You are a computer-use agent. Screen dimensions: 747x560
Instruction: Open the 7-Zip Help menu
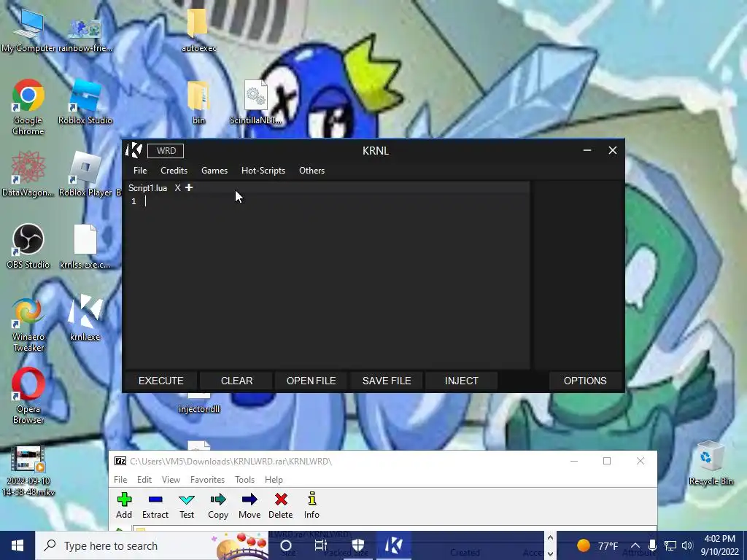tap(274, 480)
